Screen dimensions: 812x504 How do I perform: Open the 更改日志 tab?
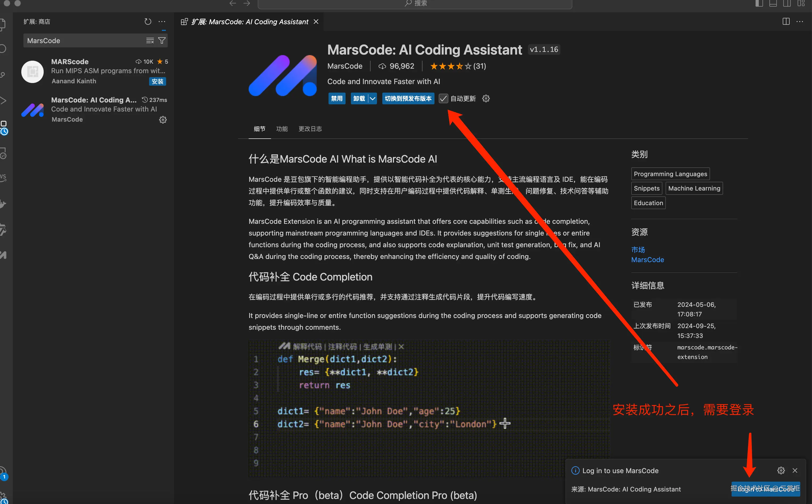click(310, 129)
